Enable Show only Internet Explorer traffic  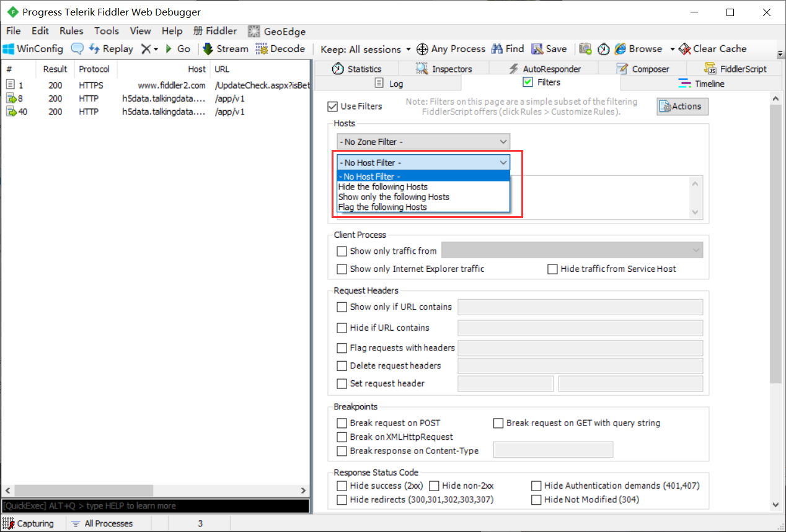[x=342, y=269]
